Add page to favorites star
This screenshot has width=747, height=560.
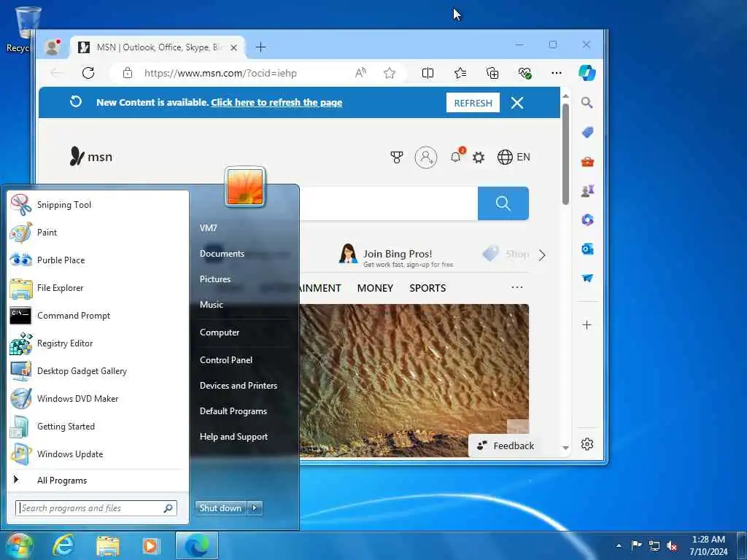click(390, 73)
